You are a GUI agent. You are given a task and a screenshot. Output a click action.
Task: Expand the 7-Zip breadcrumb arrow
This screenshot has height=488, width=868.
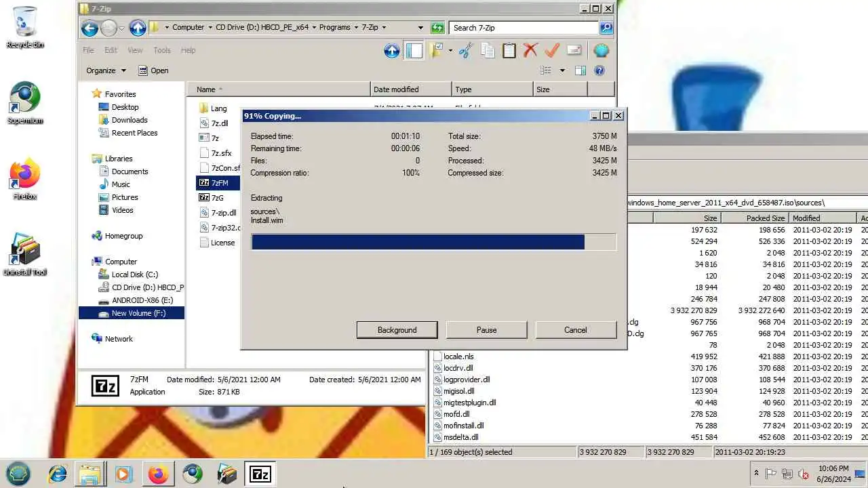pos(383,28)
